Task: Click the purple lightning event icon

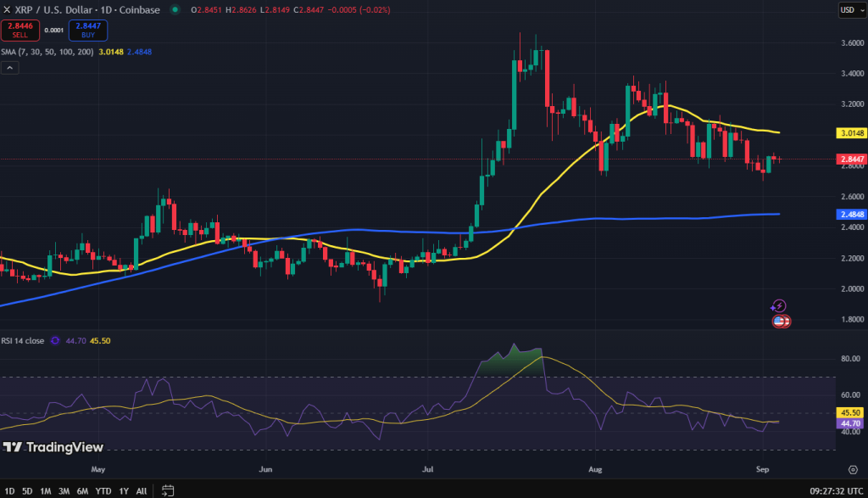Action: (x=778, y=305)
